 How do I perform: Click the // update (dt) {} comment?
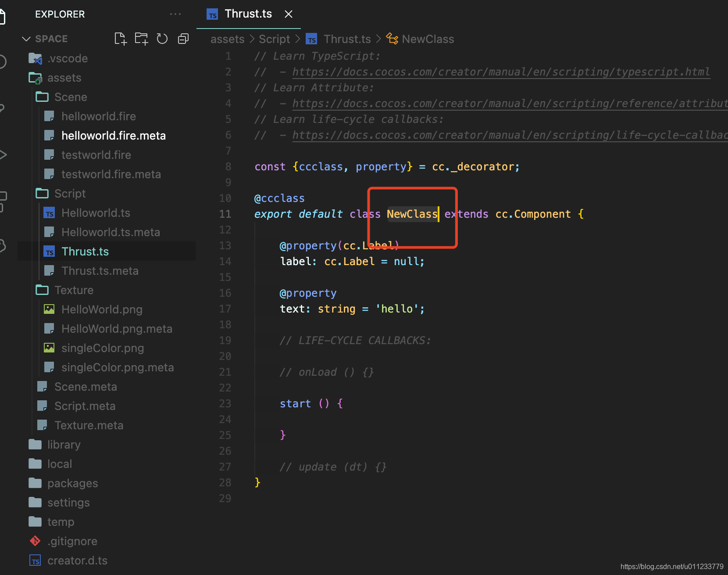333,467
